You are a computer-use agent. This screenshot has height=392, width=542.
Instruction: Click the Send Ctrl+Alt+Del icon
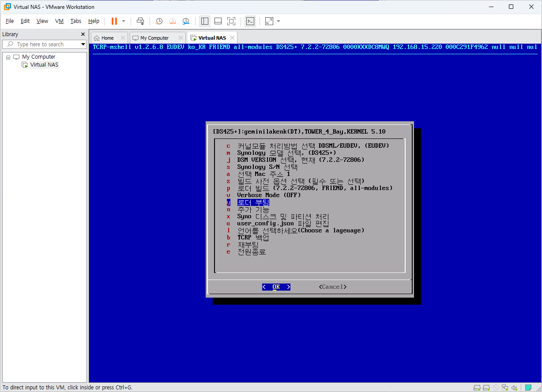tap(140, 21)
